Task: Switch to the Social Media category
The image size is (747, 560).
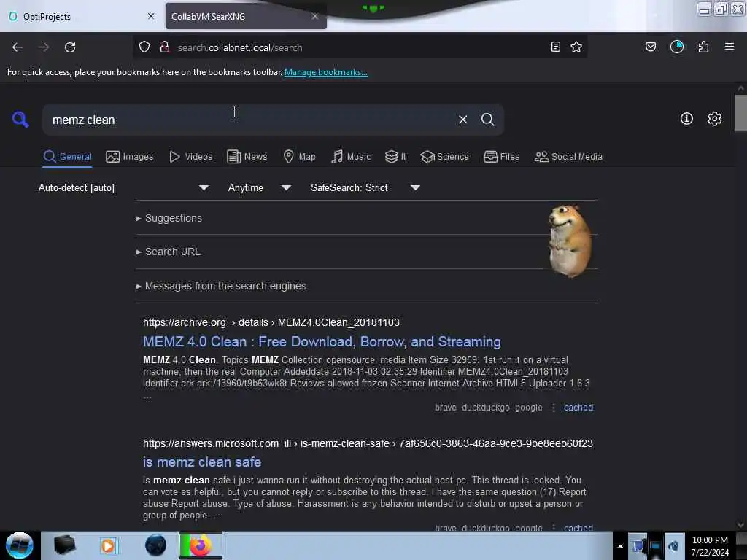Action: click(568, 156)
